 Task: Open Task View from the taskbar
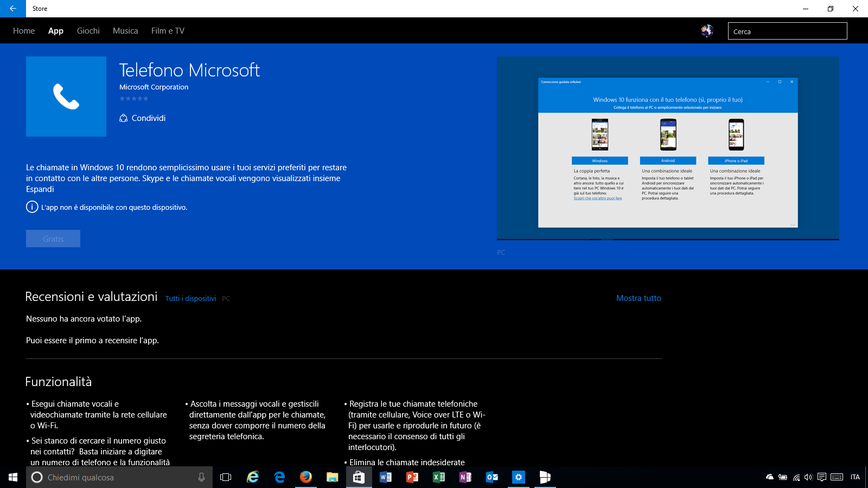coord(226,477)
